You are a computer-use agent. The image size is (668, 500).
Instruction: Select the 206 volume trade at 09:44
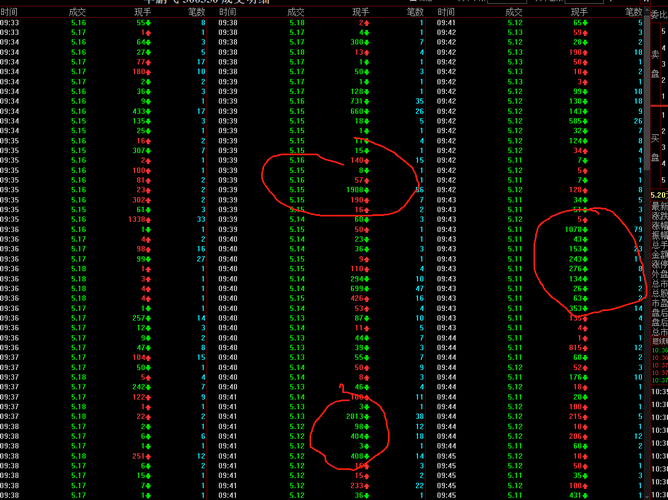579,436
